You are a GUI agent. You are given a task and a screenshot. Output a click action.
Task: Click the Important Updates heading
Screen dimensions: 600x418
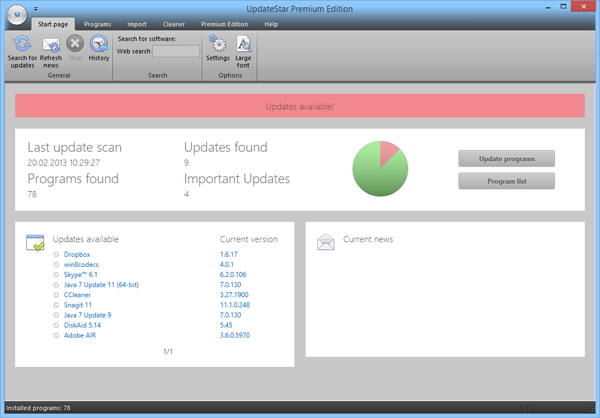coord(237,179)
